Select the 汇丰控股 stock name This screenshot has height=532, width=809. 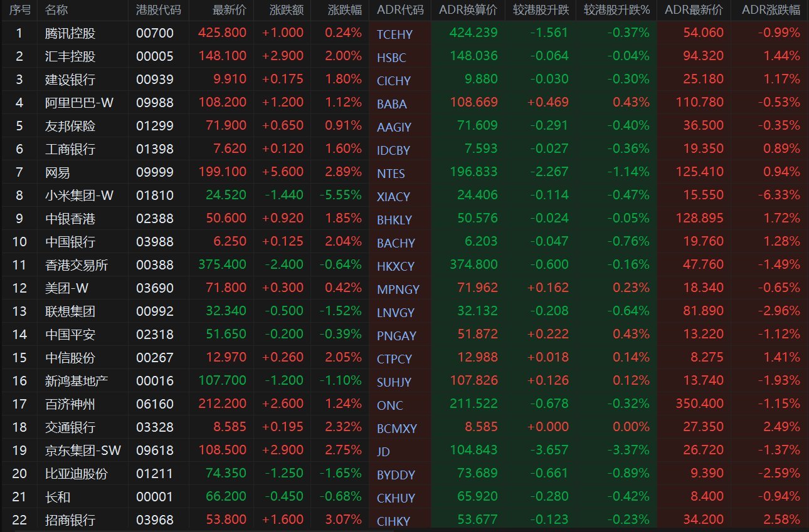(x=70, y=56)
